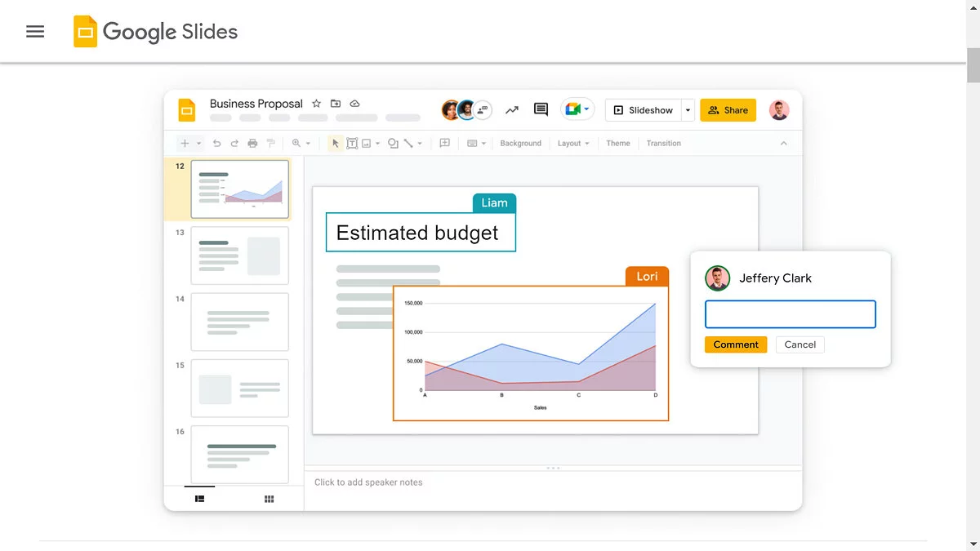Open the Layout dropdown
The image size is (980, 551).
point(573,144)
